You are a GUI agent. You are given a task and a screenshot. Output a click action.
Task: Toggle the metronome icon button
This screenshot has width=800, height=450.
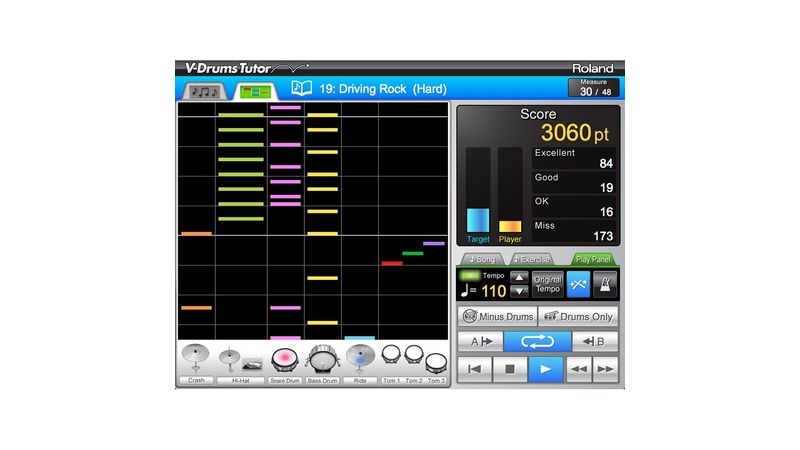605,284
